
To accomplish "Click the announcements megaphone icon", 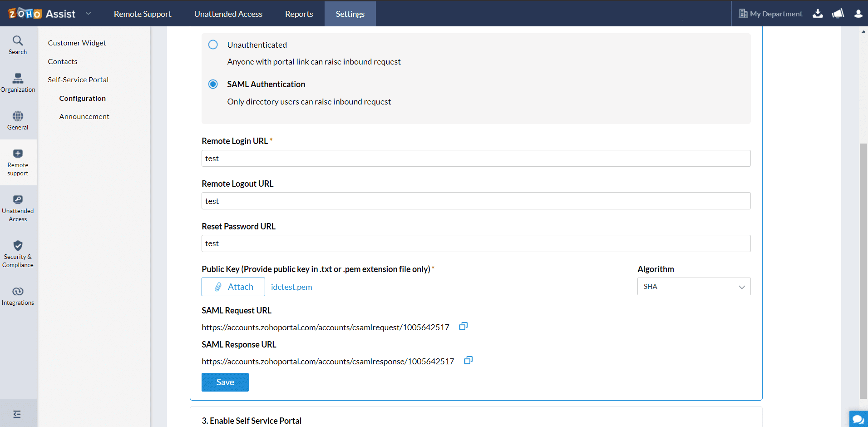I will click(x=838, y=14).
